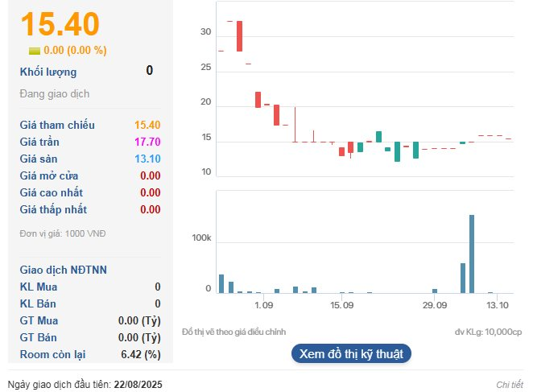Click the 1.09 date label on chart
533x392 pixels.
(263, 306)
